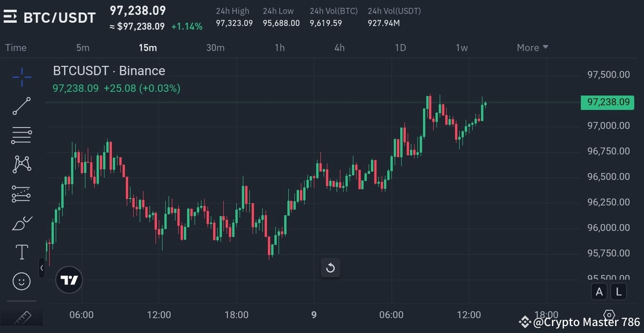
Task: Select the Brush tool
Action: click(x=21, y=223)
